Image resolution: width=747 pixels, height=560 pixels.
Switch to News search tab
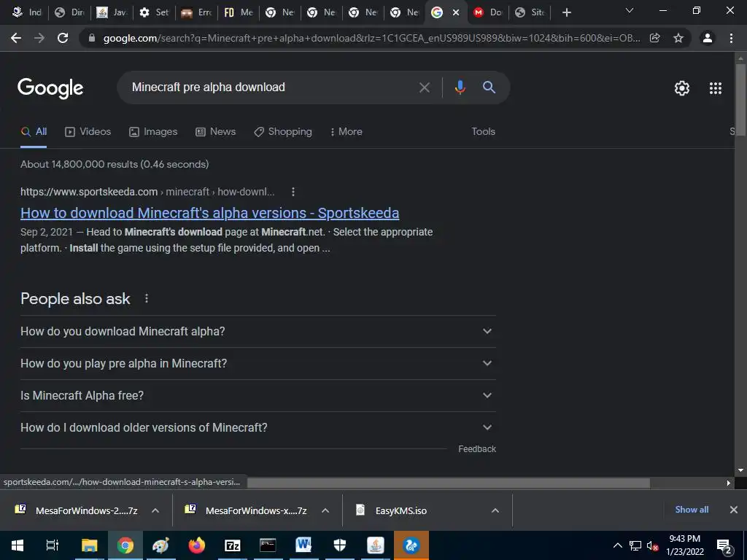[x=215, y=132]
